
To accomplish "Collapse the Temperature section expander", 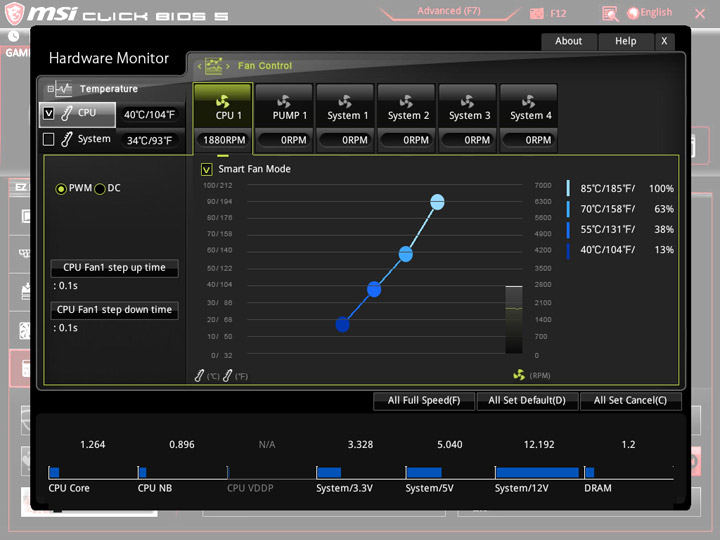I will point(51,89).
